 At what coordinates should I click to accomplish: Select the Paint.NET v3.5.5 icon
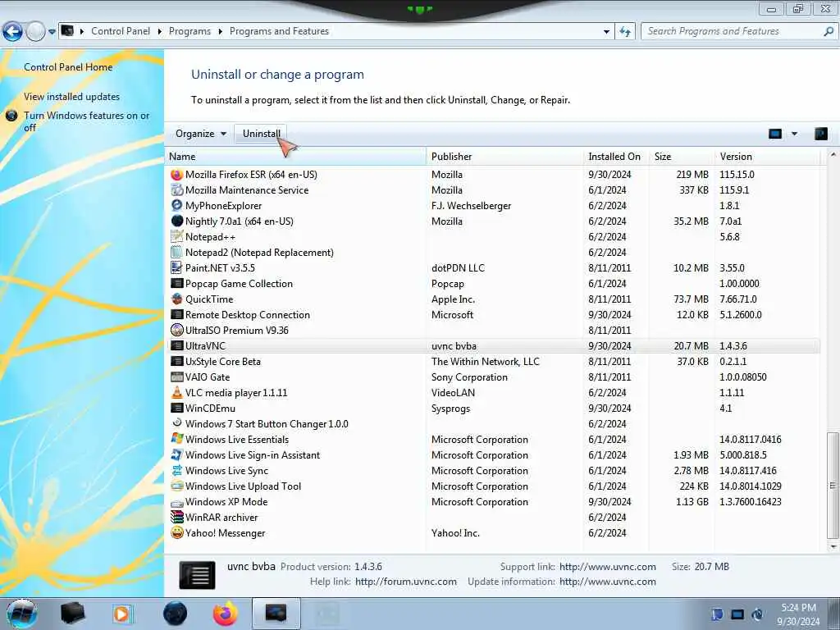177,268
